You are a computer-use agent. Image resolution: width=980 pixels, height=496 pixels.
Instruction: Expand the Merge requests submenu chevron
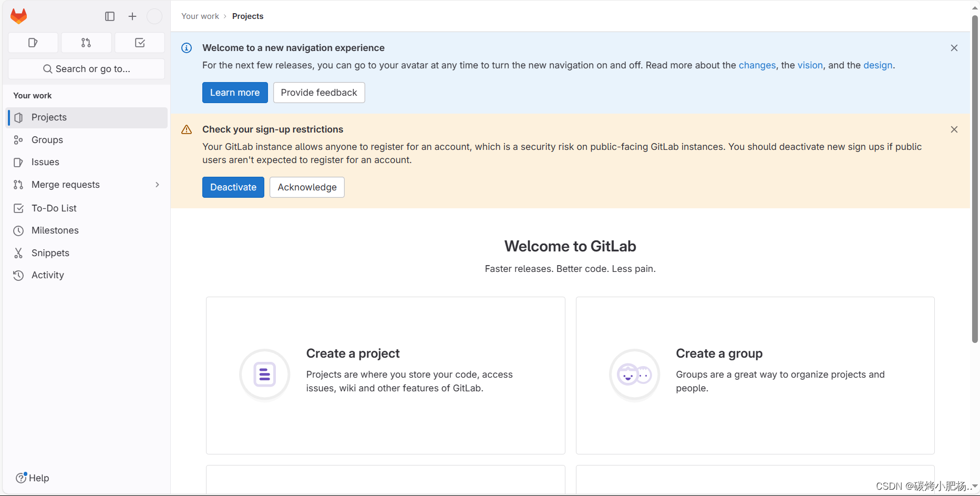tap(157, 185)
